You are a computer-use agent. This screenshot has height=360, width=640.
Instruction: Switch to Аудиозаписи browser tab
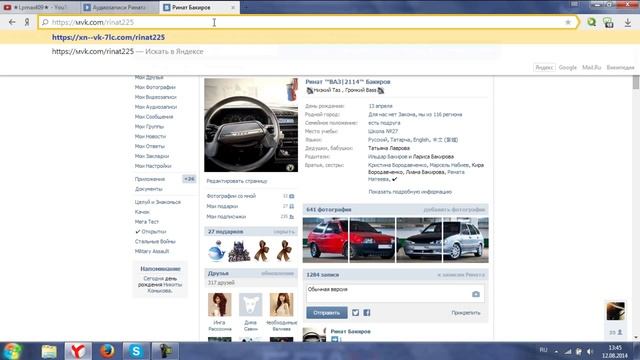[119, 7]
